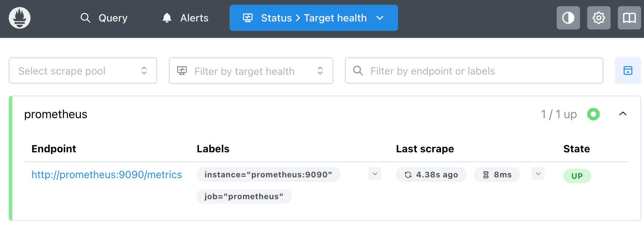
Task: Open the Filter by target health dropdown
Action: (251, 71)
